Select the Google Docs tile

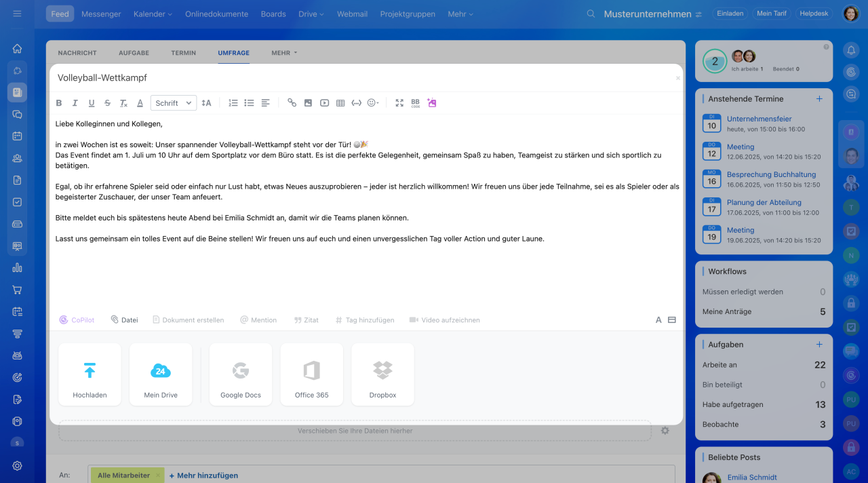[241, 374]
